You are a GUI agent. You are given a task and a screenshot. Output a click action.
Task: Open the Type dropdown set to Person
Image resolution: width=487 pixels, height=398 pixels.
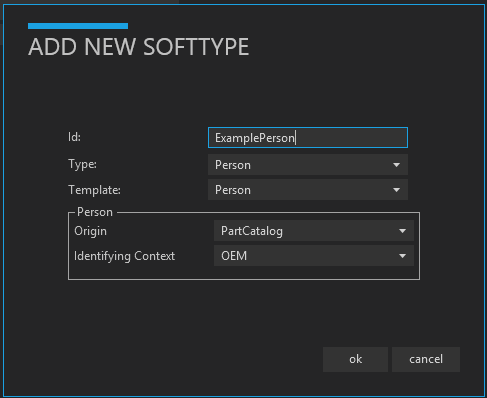[308, 165]
